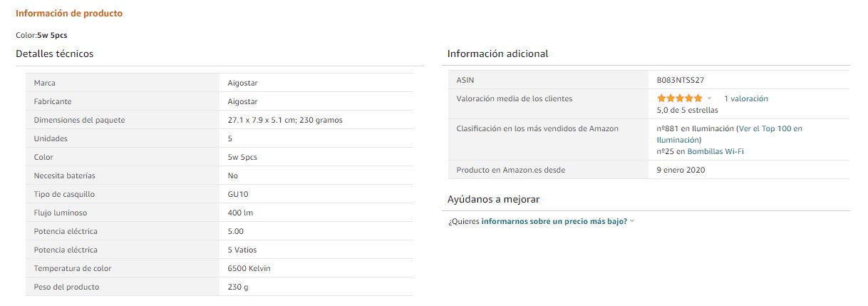Screen dimensions: 868x306
Task: Go to the Bombillas Wi-Fi category
Action: pyautogui.click(x=715, y=151)
